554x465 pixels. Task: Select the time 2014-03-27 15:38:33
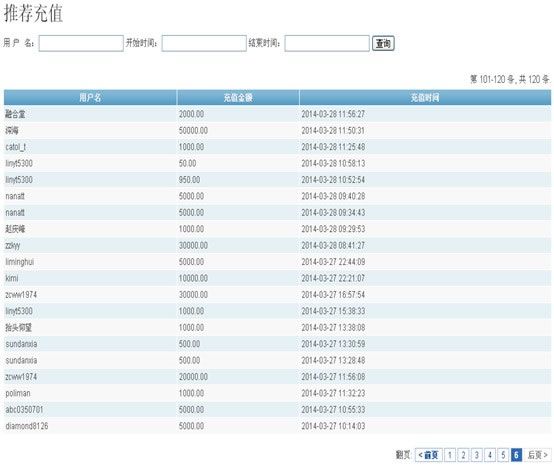click(x=333, y=311)
